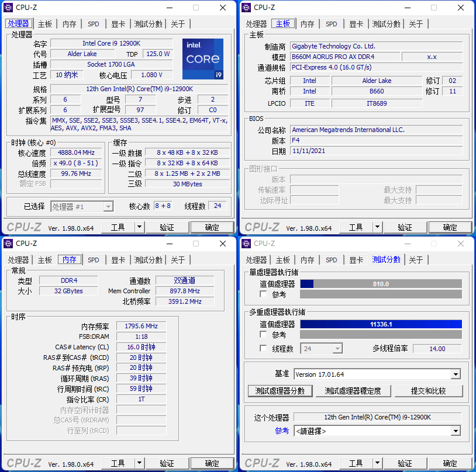Click the 測試處理器分數 button

tap(280, 391)
